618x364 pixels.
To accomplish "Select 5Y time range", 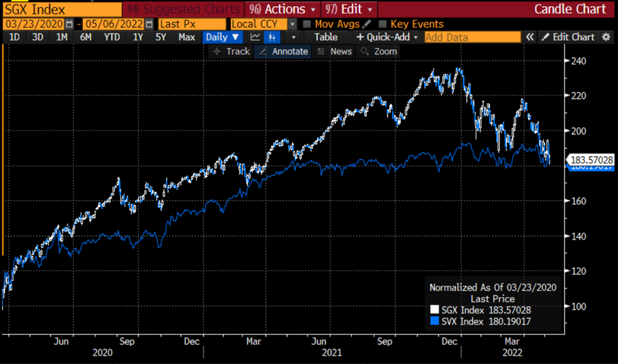I will coord(160,37).
